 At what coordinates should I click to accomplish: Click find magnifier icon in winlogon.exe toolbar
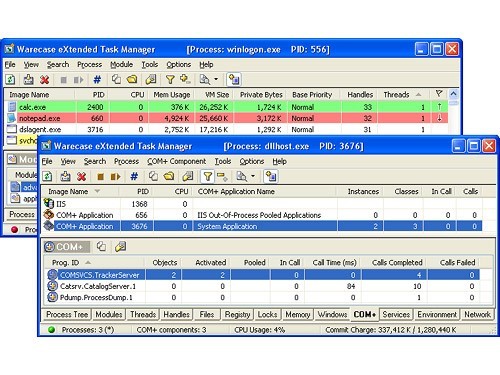(204, 79)
